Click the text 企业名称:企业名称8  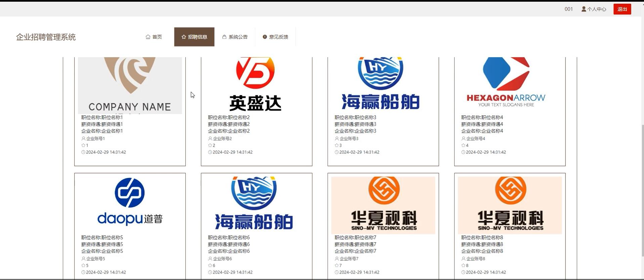click(x=482, y=251)
